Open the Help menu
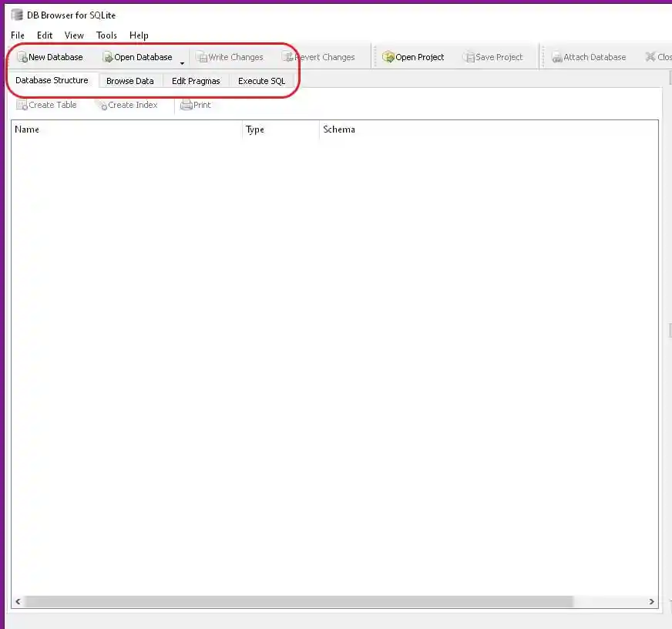The height and width of the screenshot is (629, 672). (x=139, y=35)
